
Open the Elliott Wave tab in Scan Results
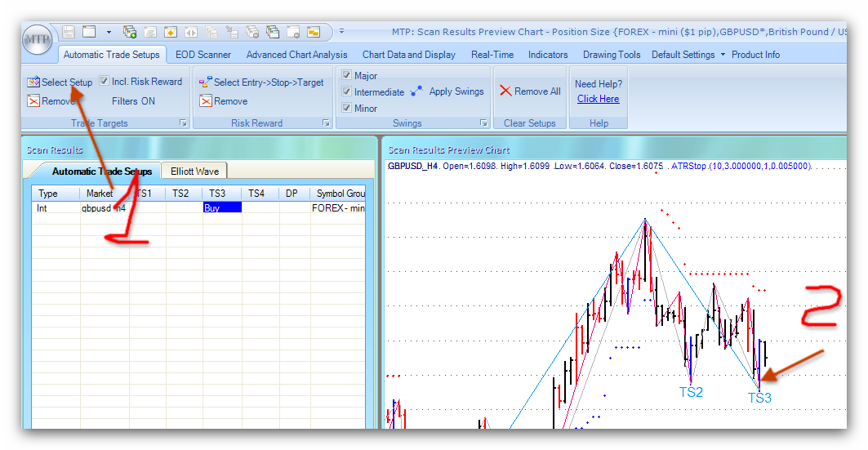194,171
